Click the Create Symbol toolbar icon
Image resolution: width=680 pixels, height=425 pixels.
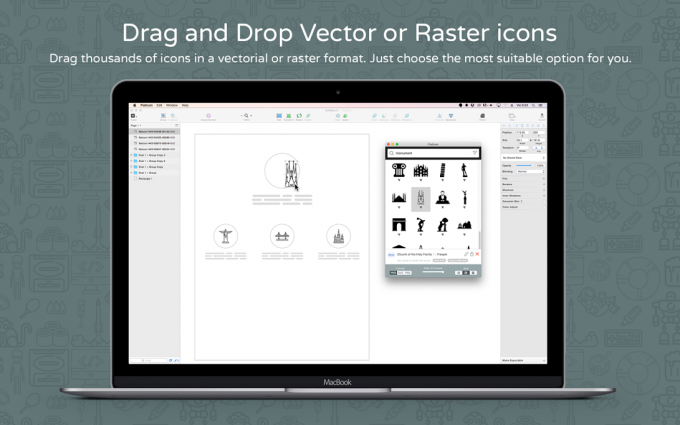(x=208, y=116)
